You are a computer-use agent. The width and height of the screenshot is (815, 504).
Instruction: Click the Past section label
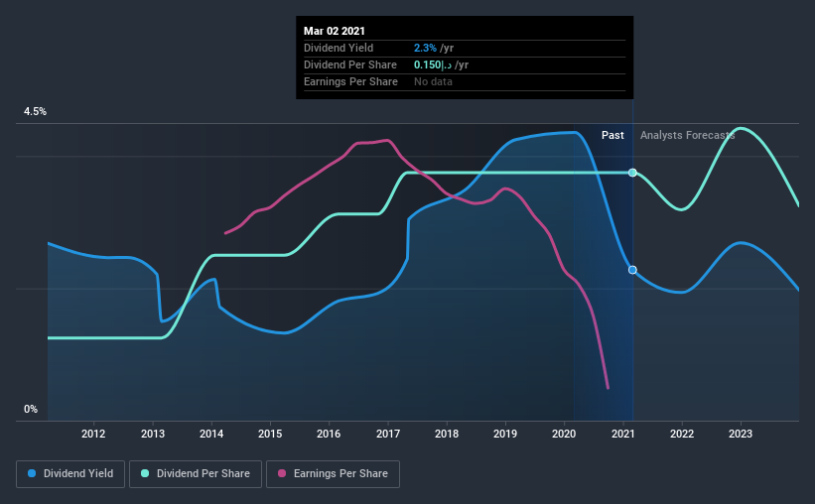(x=612, y=135)
